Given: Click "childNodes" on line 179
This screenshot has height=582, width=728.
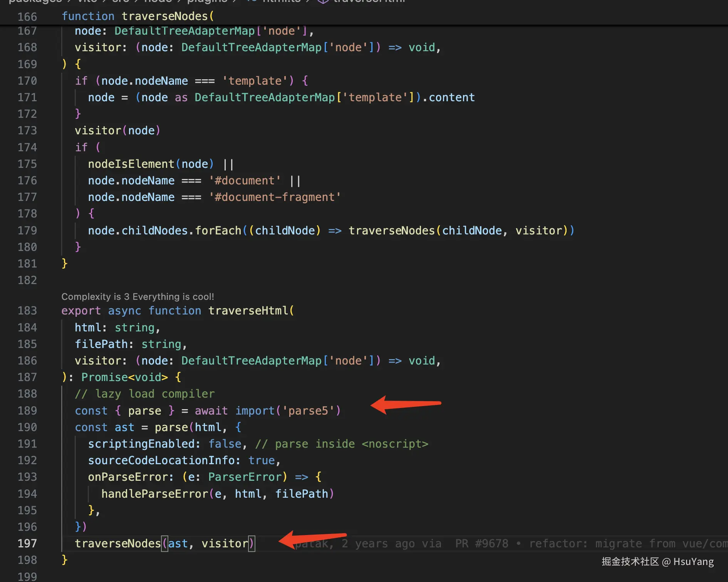Looking at the screenshot, I should click(155, 231).
